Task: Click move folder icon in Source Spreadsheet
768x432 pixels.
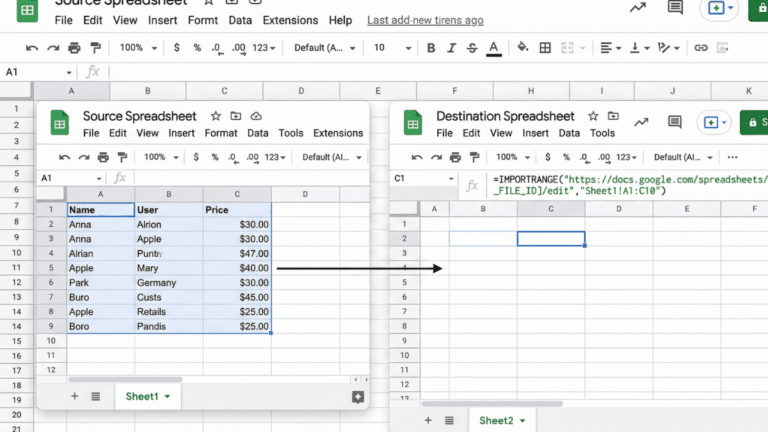Action: point(236,116)
